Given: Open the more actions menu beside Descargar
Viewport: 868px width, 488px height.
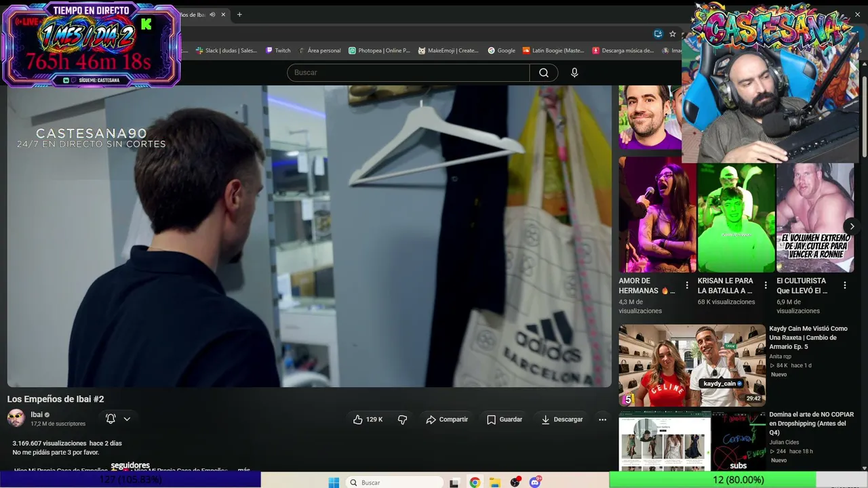Looking at the screenshot, I should (x=602, y=420).
